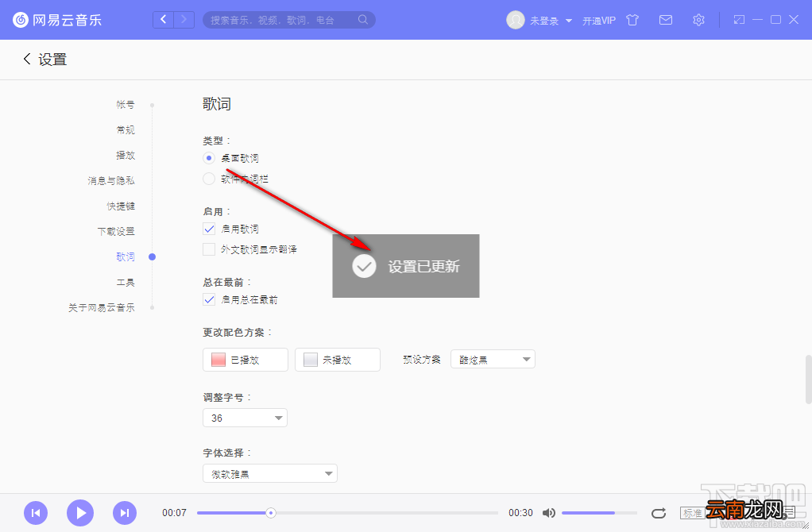This screenshot has width=812, height=532.
Task: Go to 下载设置 settings section
Action: 116,231
